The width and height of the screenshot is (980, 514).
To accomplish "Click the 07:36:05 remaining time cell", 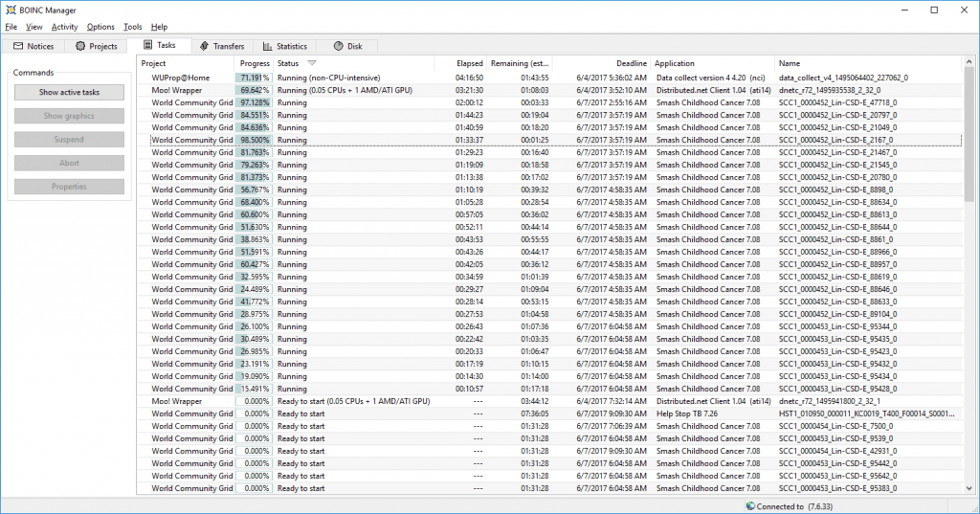I will (x=534, y=413).
